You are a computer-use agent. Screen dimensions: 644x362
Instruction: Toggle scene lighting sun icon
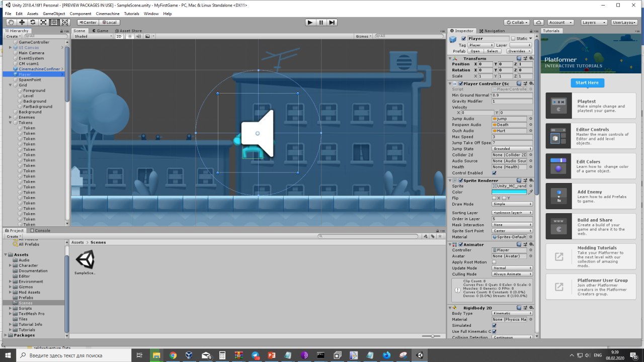point(130,36)
